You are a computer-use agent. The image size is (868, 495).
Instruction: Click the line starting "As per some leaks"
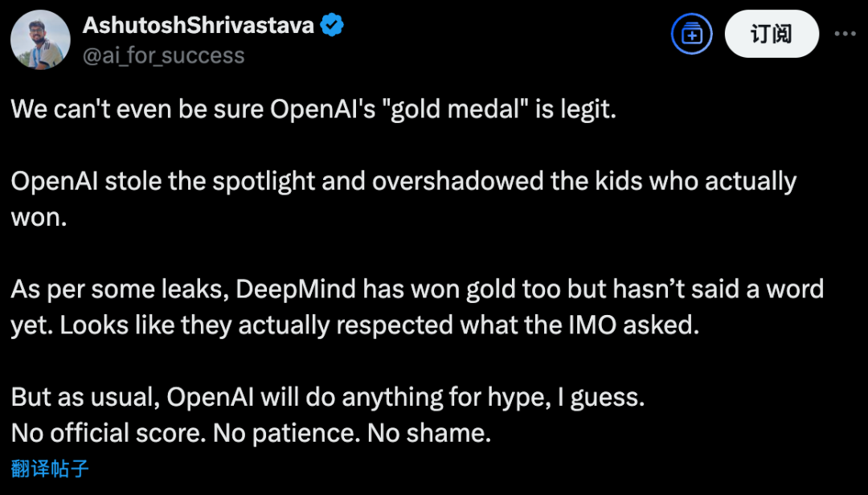point(417,289)
